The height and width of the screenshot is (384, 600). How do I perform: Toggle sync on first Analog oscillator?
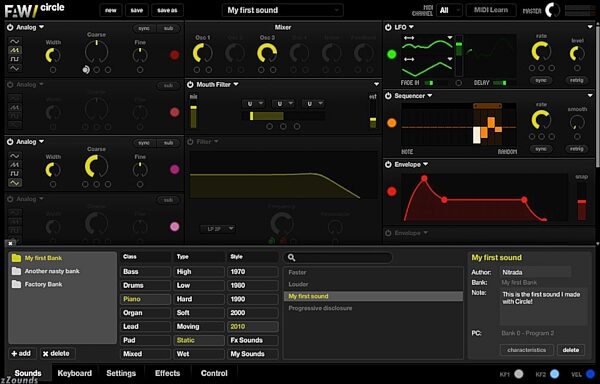tap(144, 28)
